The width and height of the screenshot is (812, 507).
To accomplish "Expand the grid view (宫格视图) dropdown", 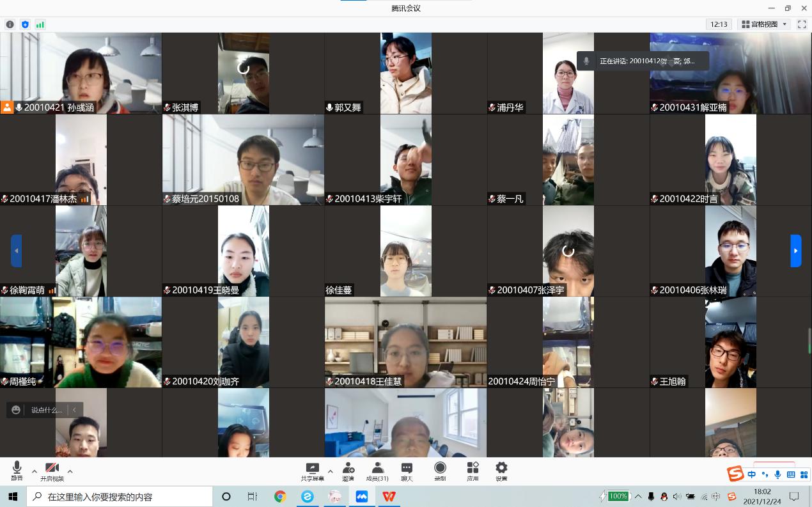I will 764,24.
